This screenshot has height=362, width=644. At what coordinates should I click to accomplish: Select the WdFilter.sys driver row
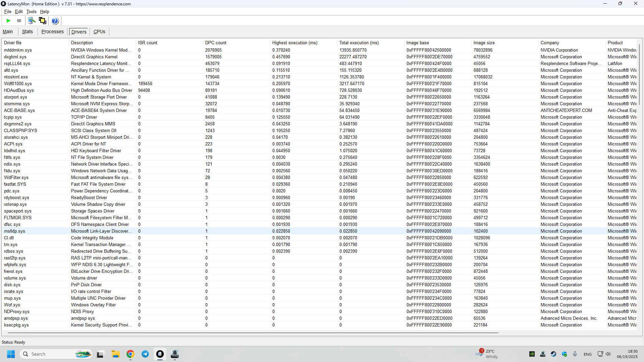coord(319,178)
